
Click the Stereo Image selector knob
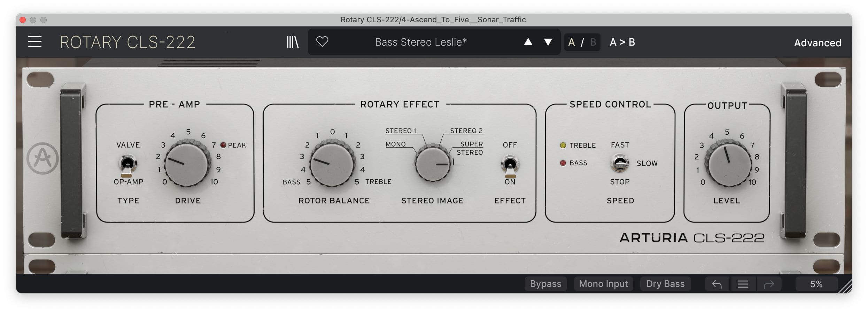[x=433, y=164]
